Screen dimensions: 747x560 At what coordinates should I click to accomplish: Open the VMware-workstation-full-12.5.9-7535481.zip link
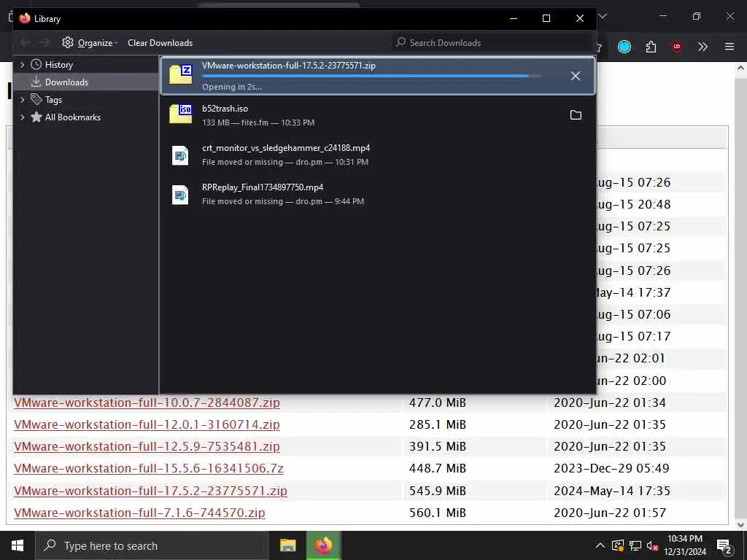pos(147,447)
